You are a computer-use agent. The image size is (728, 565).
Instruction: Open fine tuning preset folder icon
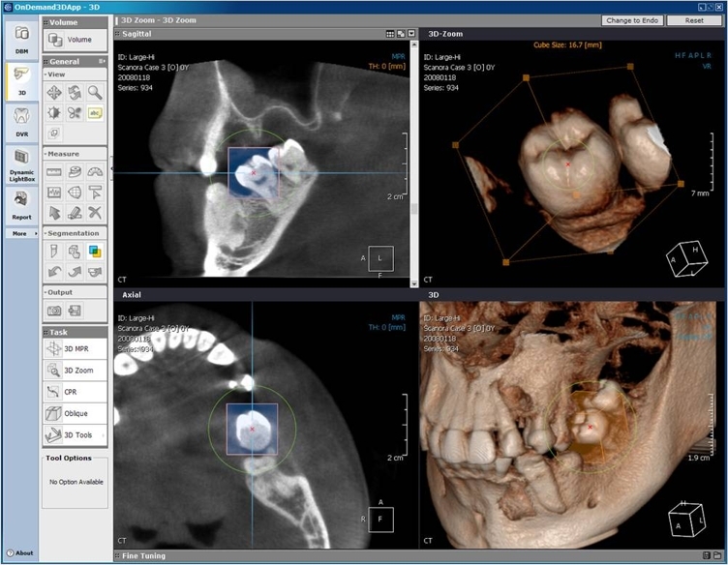click(716, 555)
